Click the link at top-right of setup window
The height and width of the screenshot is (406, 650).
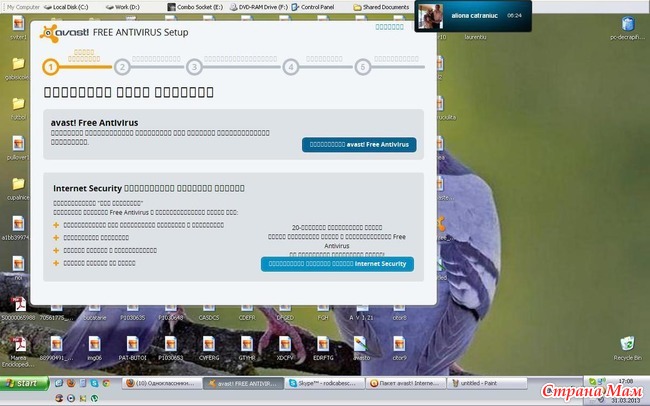pyautogui.click(x=389, y=27)
